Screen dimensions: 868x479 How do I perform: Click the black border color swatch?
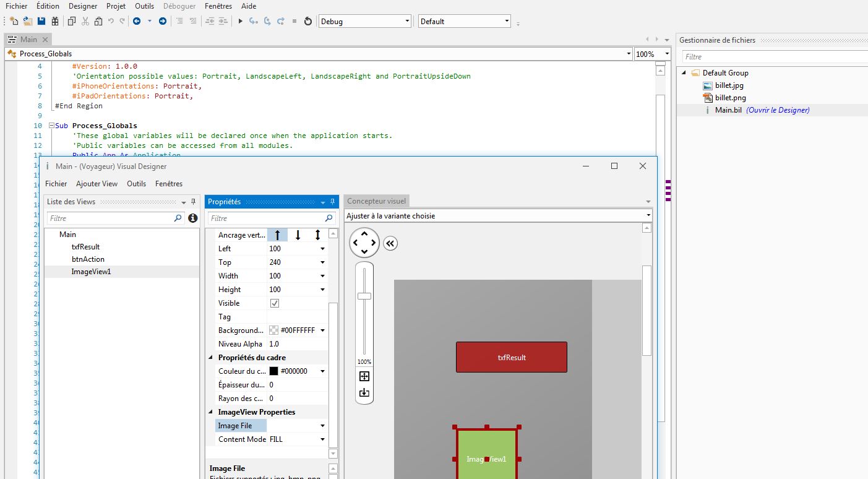273,371
